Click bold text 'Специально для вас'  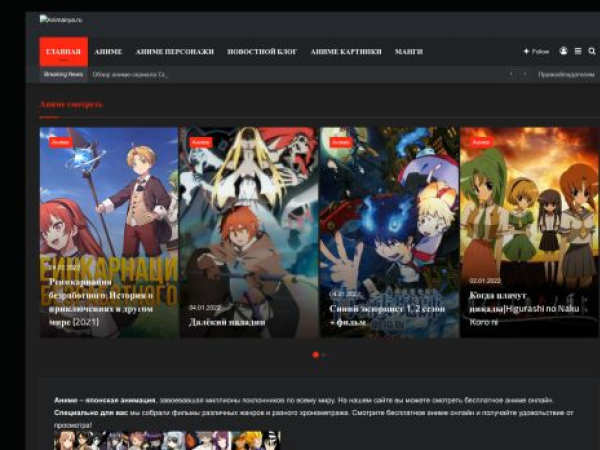click(91, 413)
